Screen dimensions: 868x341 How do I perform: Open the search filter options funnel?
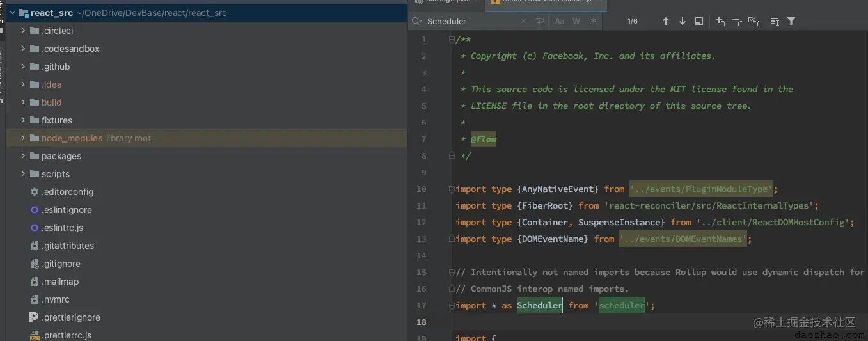coord(791,21)
